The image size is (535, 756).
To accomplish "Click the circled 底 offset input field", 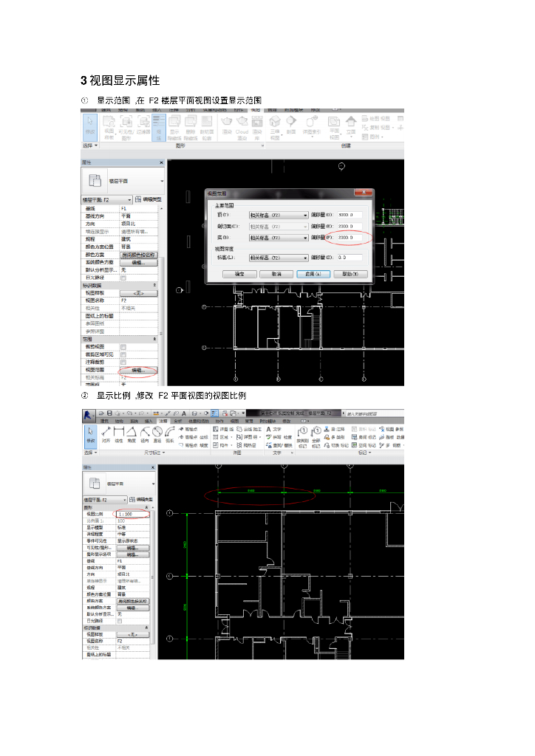I will click(x=351, y=238).
